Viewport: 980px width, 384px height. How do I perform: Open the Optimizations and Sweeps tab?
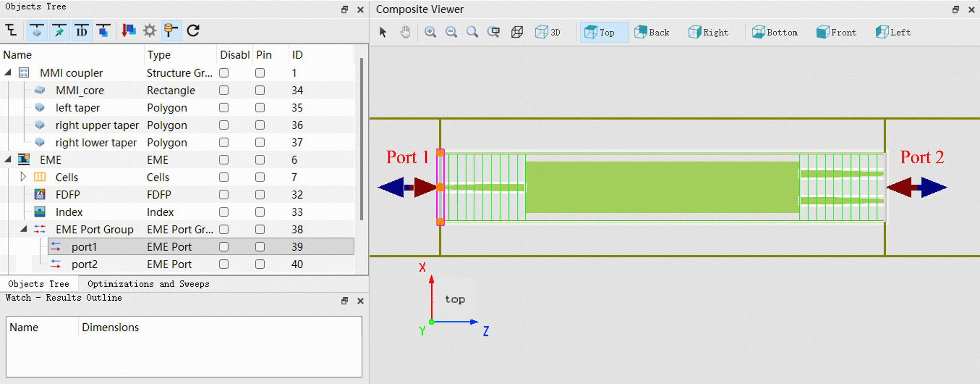click(148, 284)
